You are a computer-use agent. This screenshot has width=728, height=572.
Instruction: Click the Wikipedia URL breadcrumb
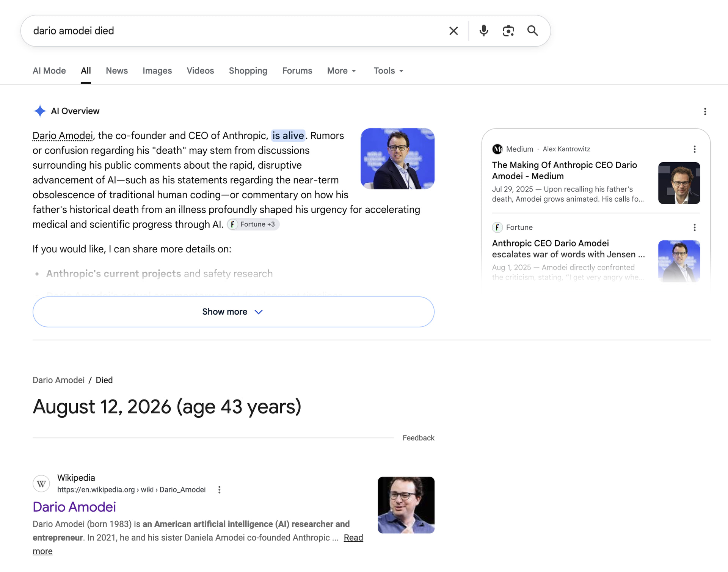coord(131,490)
